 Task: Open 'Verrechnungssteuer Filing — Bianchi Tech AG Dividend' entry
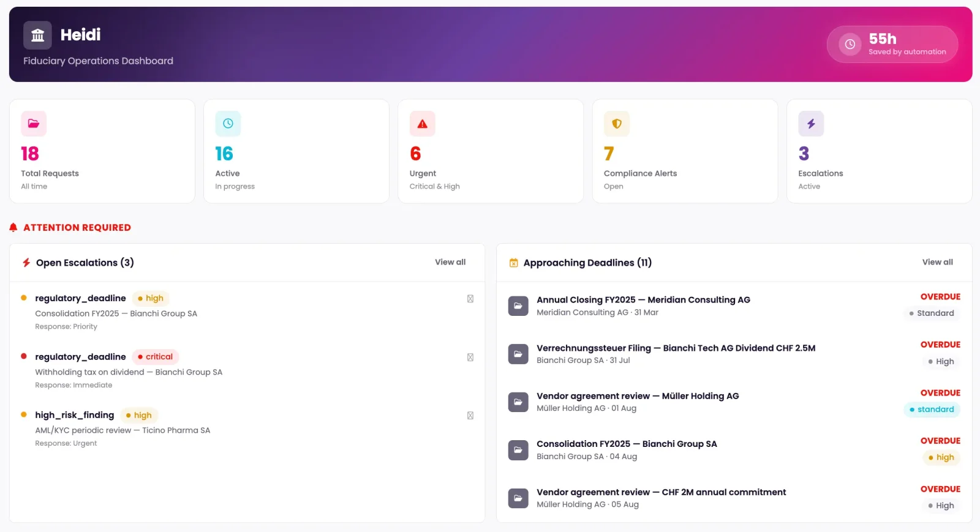pos(676,348)
